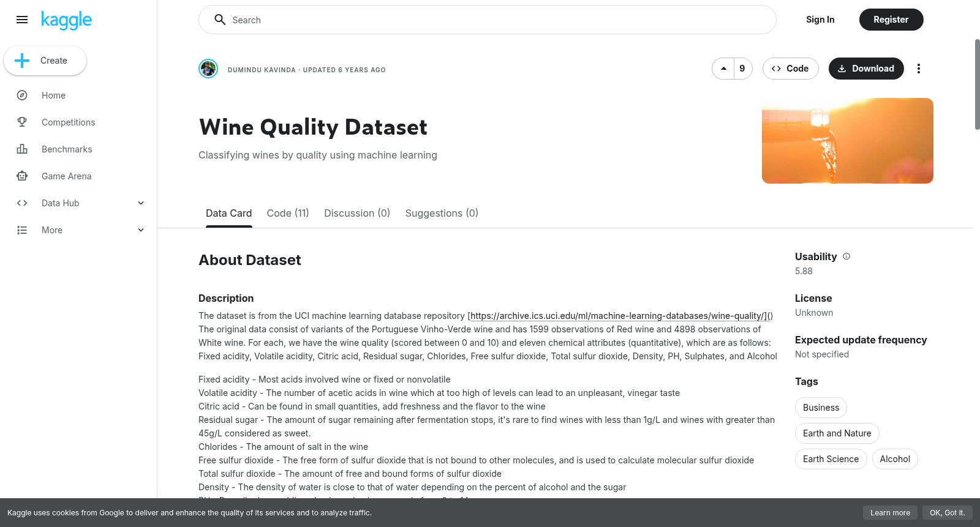This screenshot has height=527, width=980.
Task: Upvote the dataset with the arrow
Action: 723,69
